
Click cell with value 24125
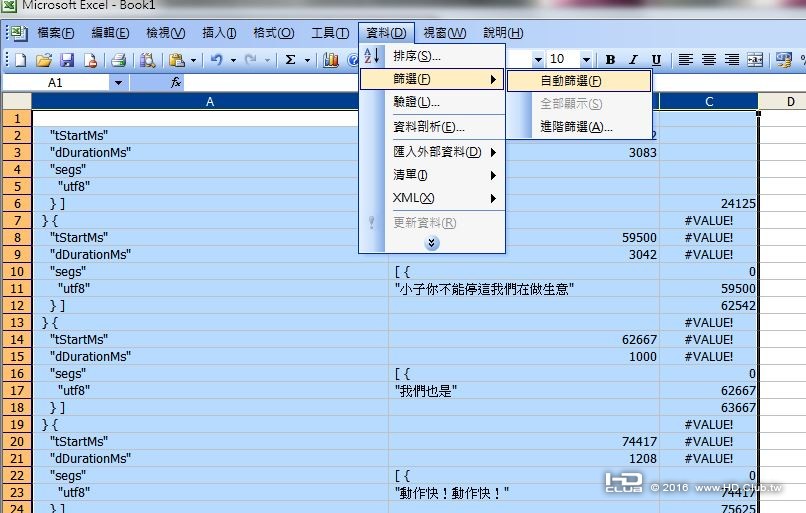click(709, 204)
